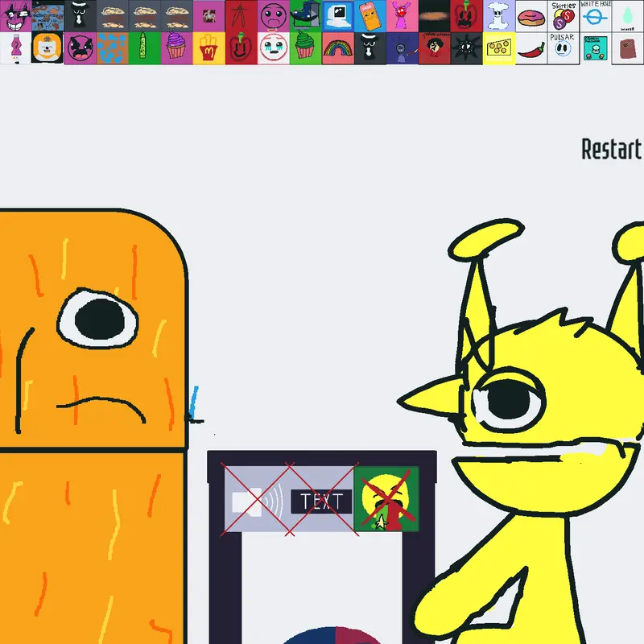Pick the White Hole tile
Image resolution: width=644 pixels, height=644 pixels.
pyautogui.click(x=596, y=16)
